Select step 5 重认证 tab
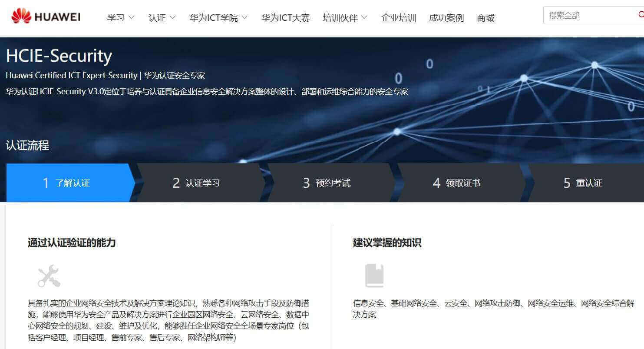 [x=586, y=183]
